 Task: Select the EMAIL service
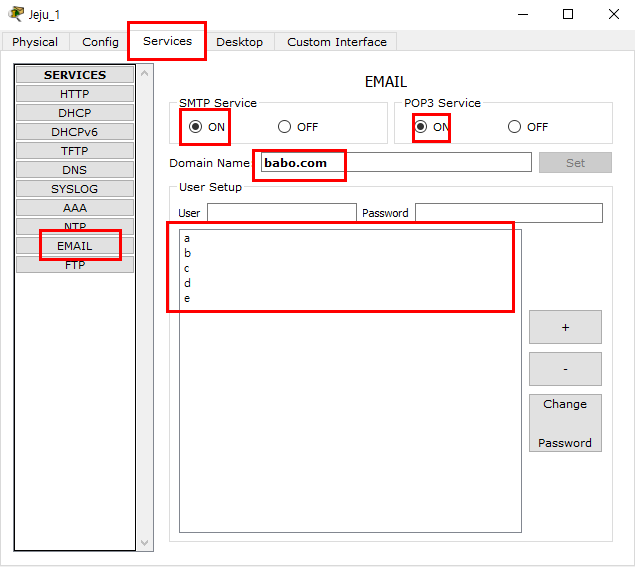75,246
